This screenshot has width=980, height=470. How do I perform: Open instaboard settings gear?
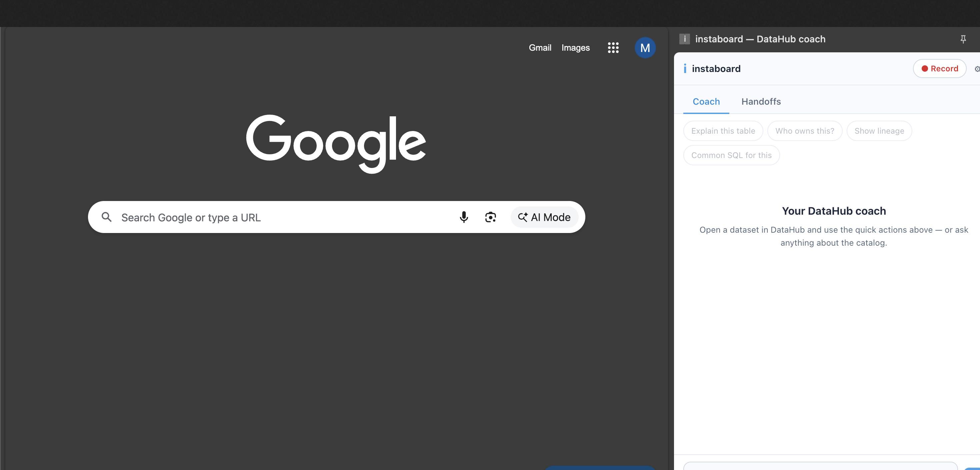click(x=977, y=69)
